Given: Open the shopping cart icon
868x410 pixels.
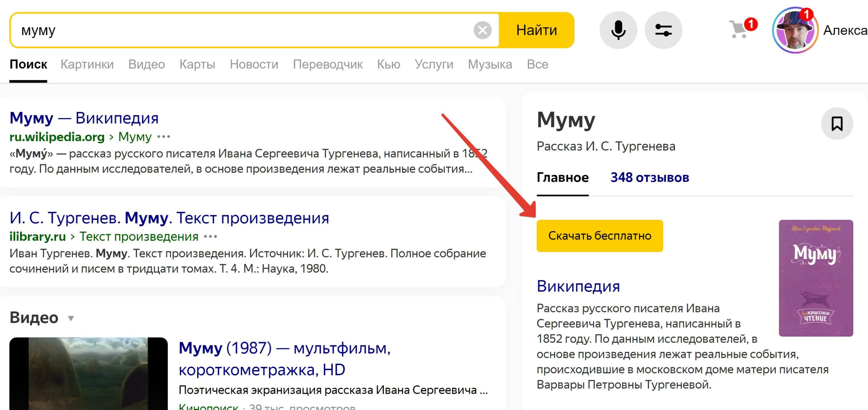Looking at the screenshot, I should click(x=739, y=29).
